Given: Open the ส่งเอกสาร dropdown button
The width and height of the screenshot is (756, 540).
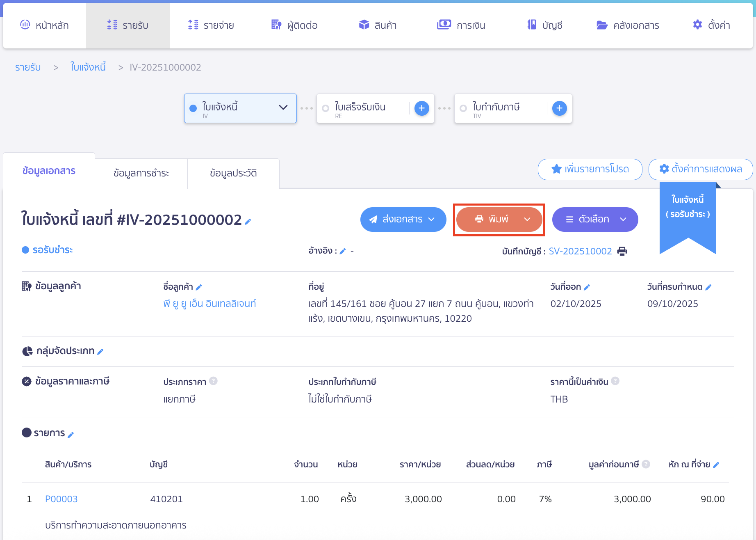Looking at the screenshot, I should (403, 220).
